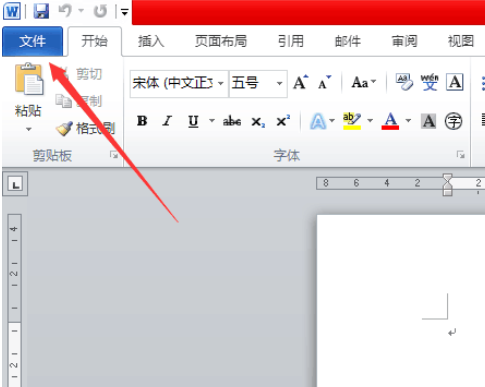The image size is (485, 387).
Task: Activate 格式刷 format painter
Action: click(x=86, y=128)
